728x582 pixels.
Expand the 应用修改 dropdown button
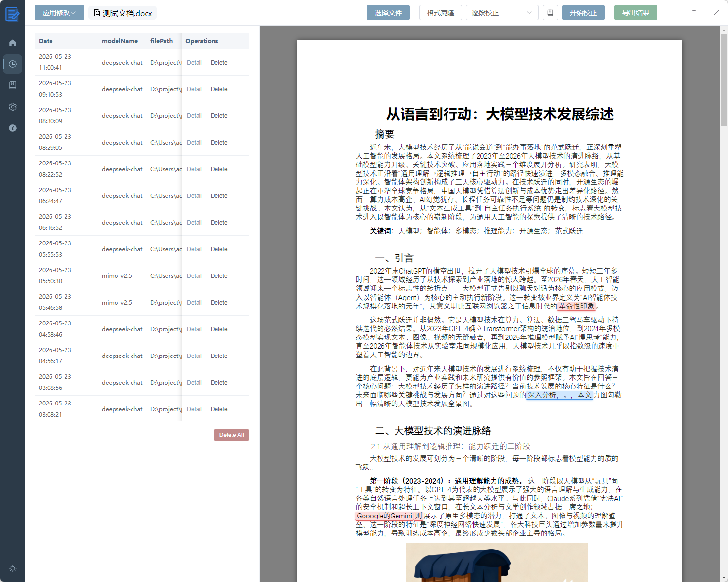coord(60,13)
